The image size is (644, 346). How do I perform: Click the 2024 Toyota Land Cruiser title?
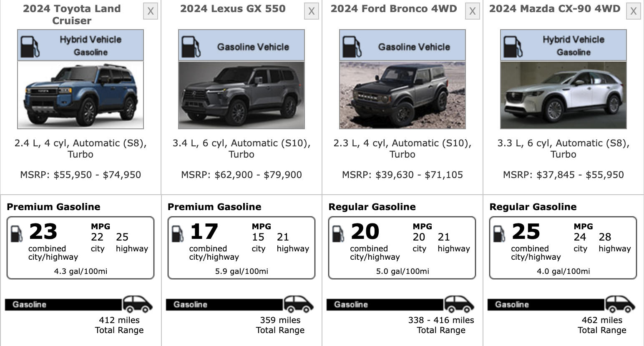[x=72, y=15]
